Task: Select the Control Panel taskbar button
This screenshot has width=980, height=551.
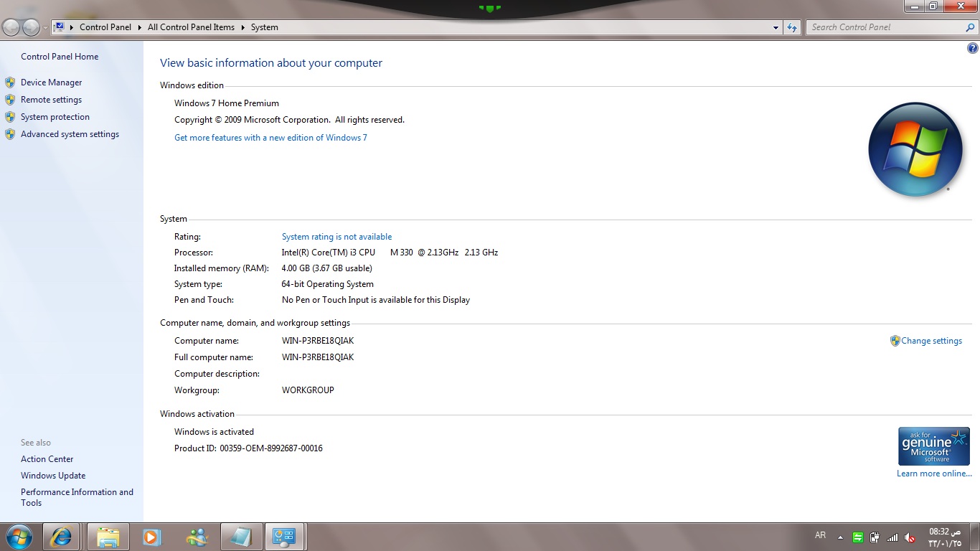Action: [x=285, y=537]
